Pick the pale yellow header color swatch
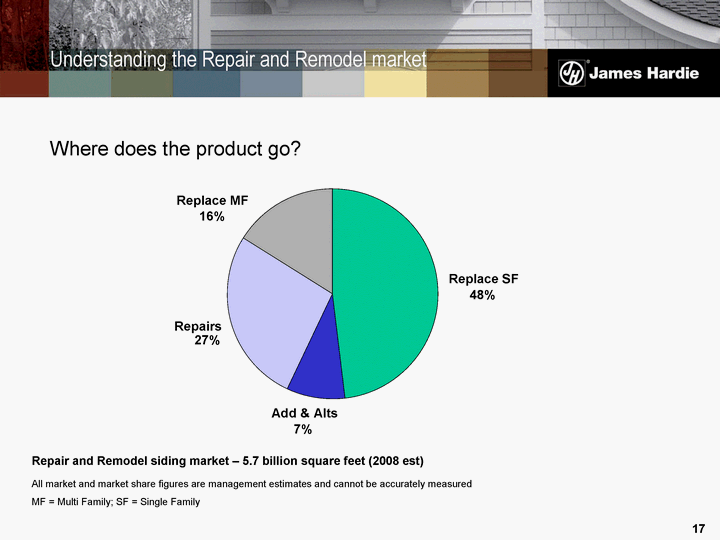 pos(394,85)
